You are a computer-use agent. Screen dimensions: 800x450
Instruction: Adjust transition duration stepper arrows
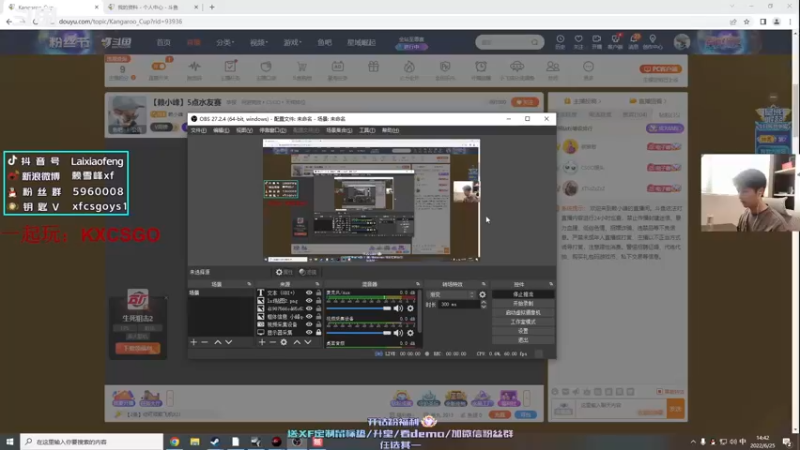click(484, 305)
